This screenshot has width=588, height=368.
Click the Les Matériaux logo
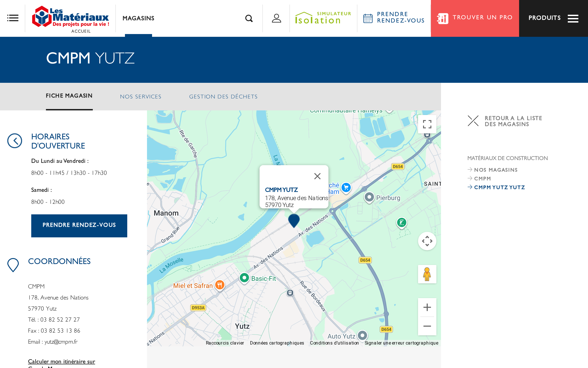click(71, 17)
